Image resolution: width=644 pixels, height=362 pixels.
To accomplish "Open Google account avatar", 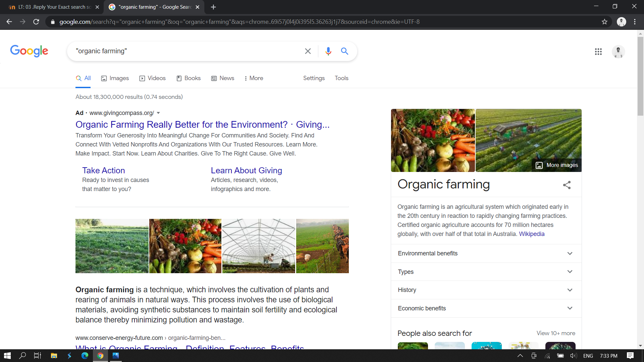I will coord(618,52).
